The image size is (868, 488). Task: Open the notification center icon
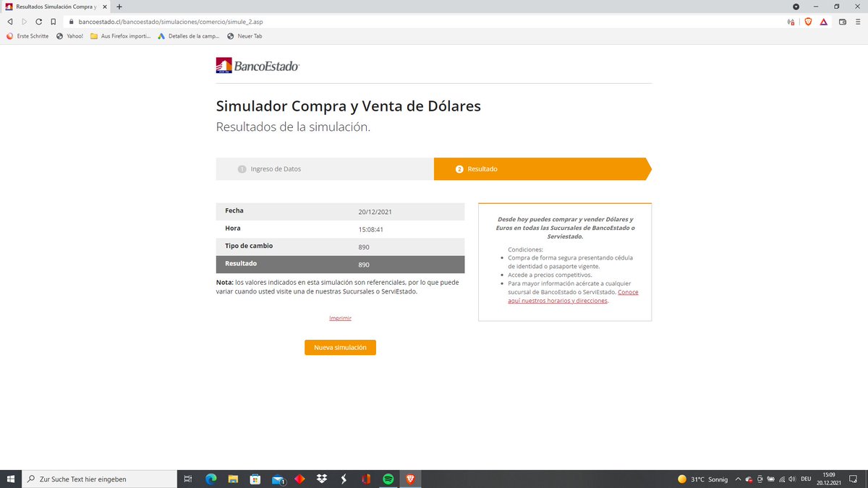tap(854, 479)
